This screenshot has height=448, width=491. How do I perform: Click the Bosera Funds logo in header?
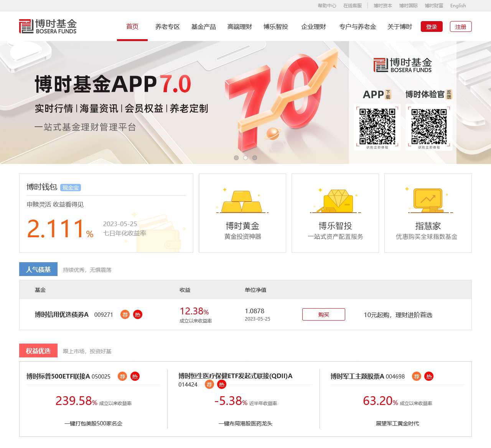click(x=48, y=26)
